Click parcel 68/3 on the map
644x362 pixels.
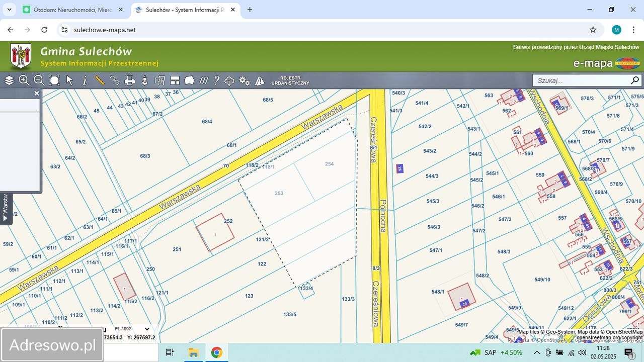(x=145, y=156)
